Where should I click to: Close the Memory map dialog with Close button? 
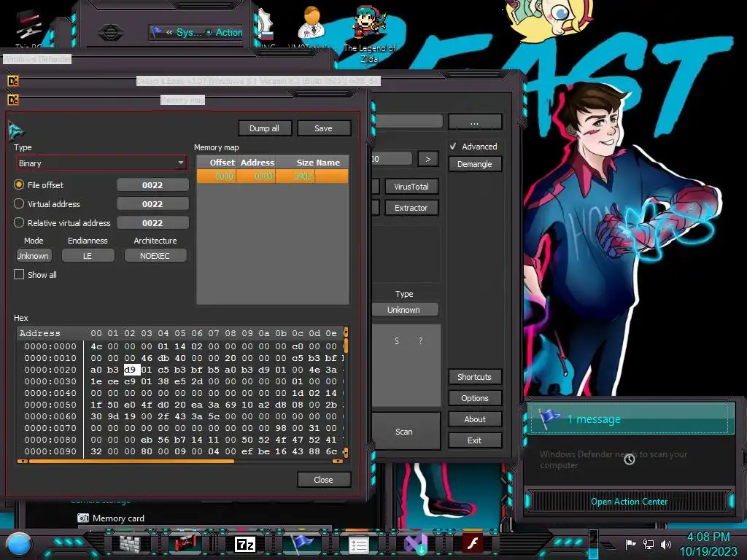[x=323, y=480]
